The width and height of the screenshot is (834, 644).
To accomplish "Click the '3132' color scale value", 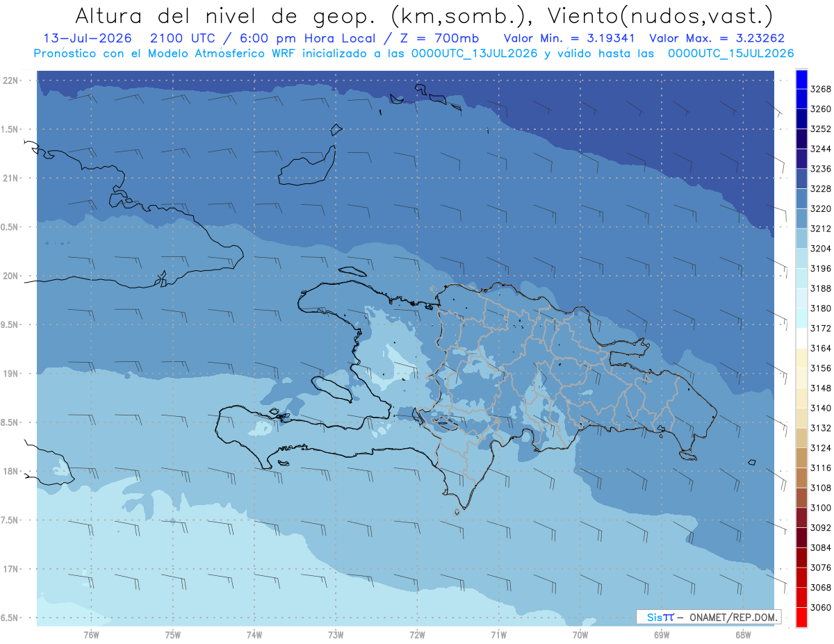I will [x=820, y=428].
